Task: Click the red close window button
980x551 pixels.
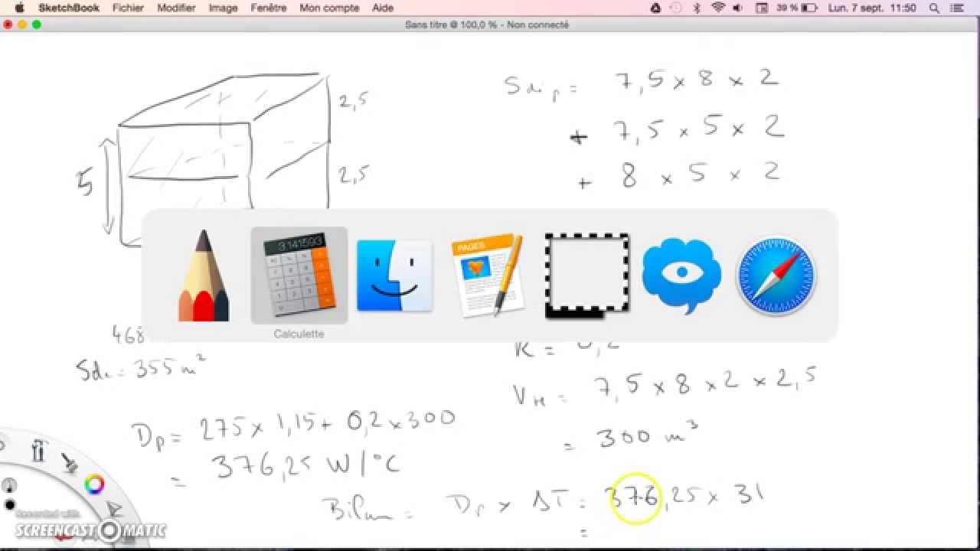Action: click(8, 24)
